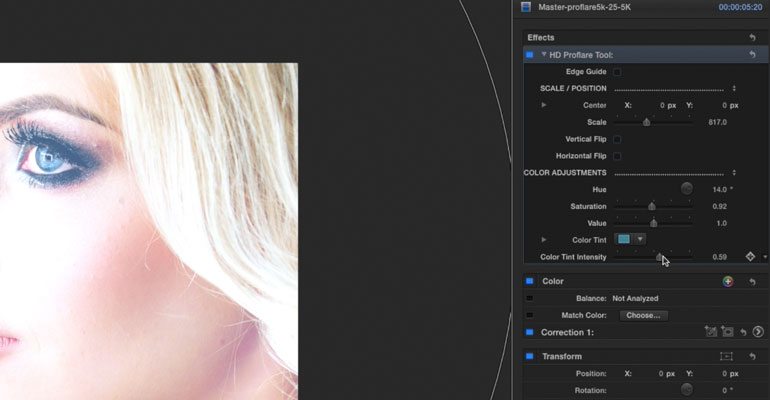Collapse the HD Proflare Tool disclosure triangle
The height and width of the screenshot is (400, 770).
(544, 54)
